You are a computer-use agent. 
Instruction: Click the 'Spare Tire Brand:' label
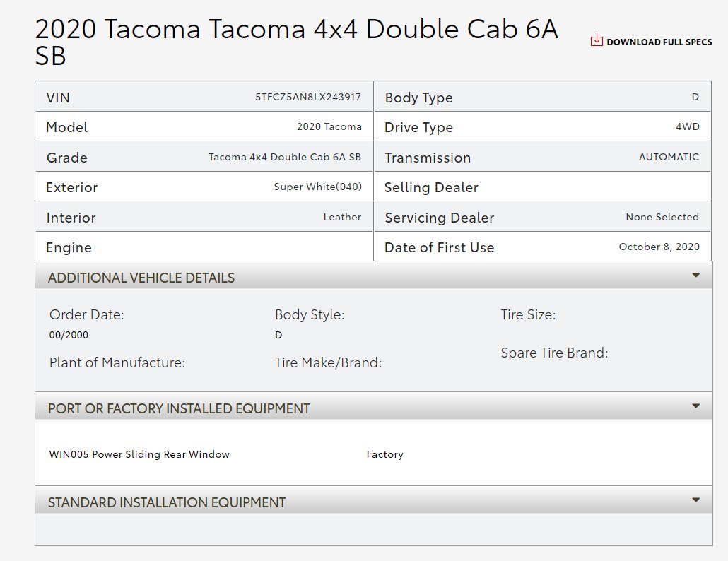tap(554, 353)
